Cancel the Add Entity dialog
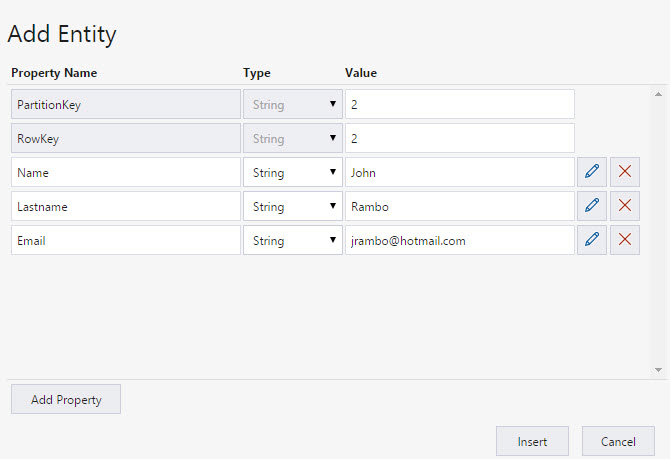 (x=618, y=441)
